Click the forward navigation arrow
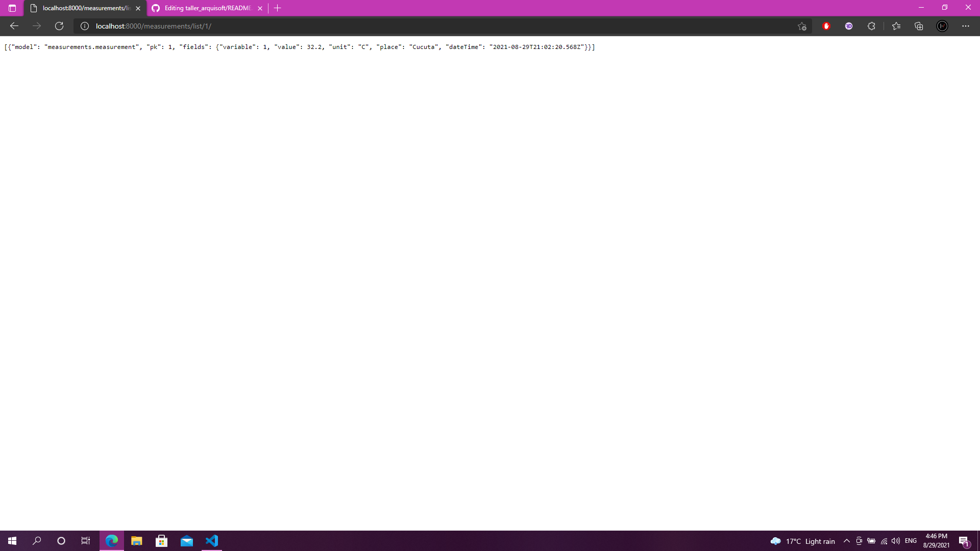 (37, 26)
